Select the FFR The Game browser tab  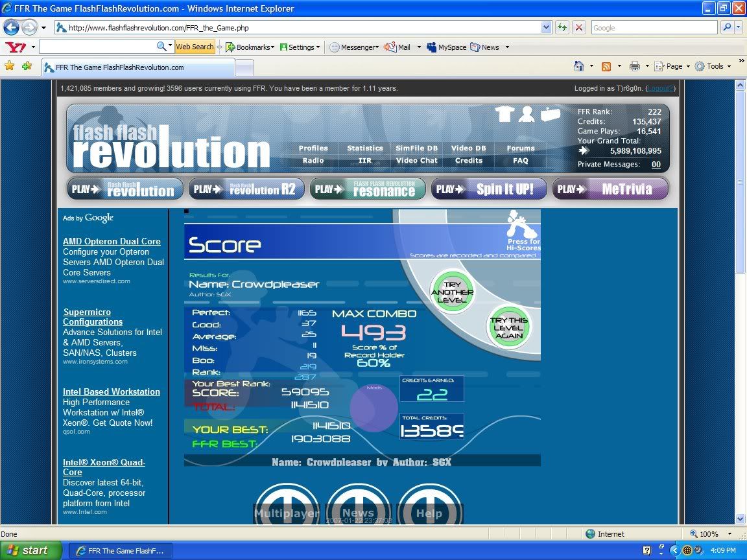point(137,67)
